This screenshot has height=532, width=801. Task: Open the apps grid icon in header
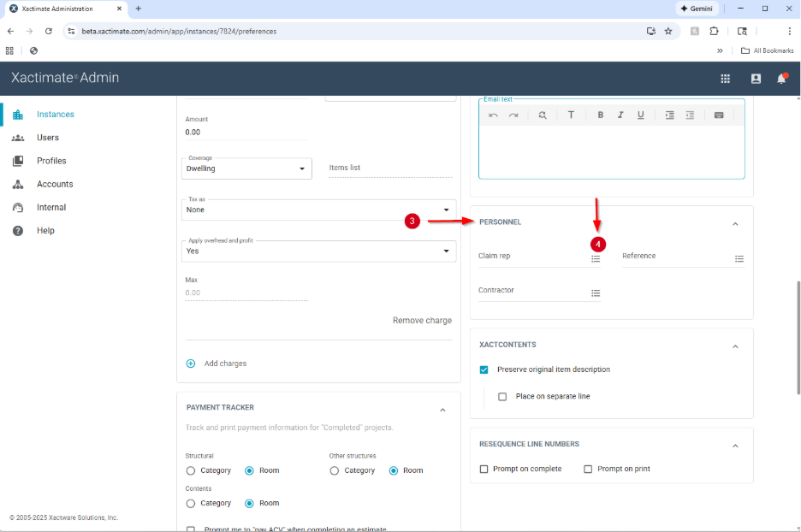(726, 79)
